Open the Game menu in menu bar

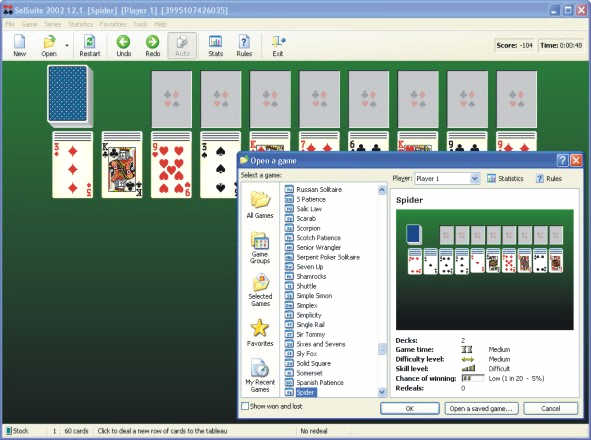29,24
